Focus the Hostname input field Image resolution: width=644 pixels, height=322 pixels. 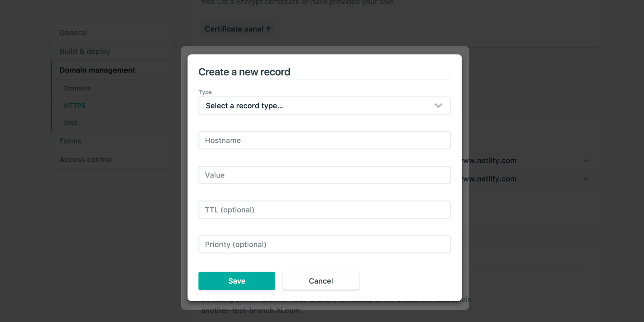[x=324, y=140]
